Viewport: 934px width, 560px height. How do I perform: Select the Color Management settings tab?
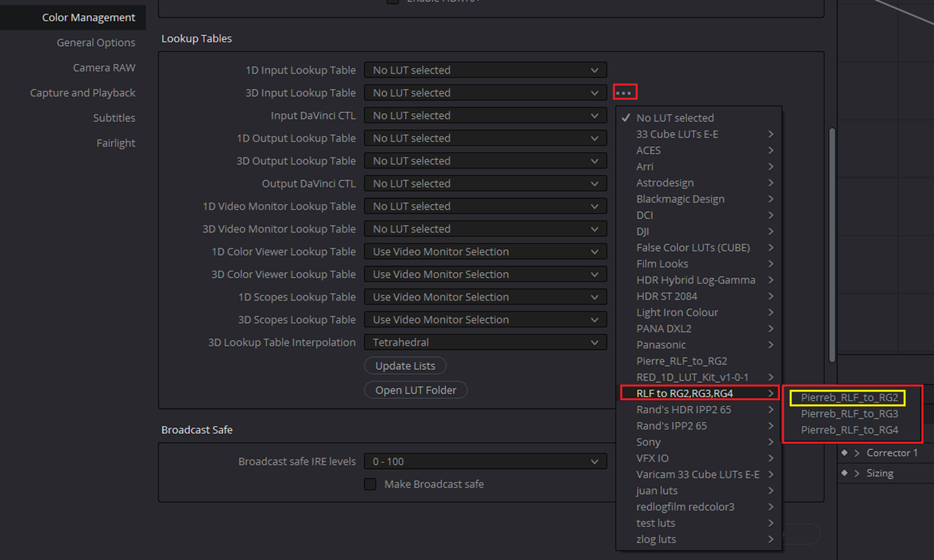(73, 17)
